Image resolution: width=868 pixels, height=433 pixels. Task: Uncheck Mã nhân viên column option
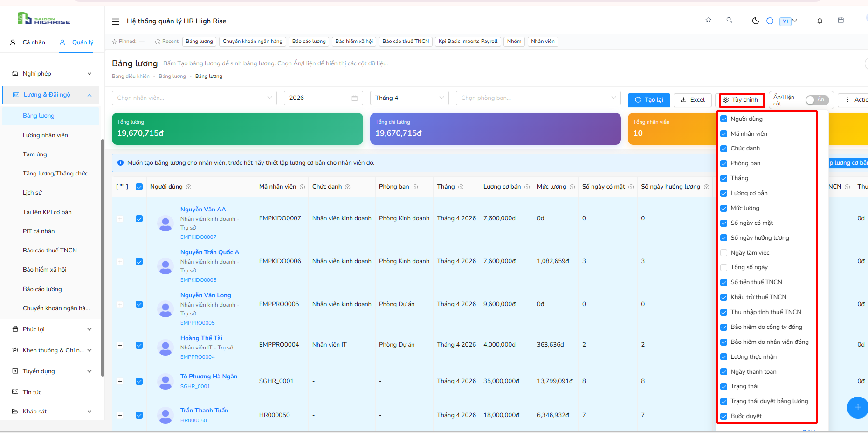click(x=723, y=134)
